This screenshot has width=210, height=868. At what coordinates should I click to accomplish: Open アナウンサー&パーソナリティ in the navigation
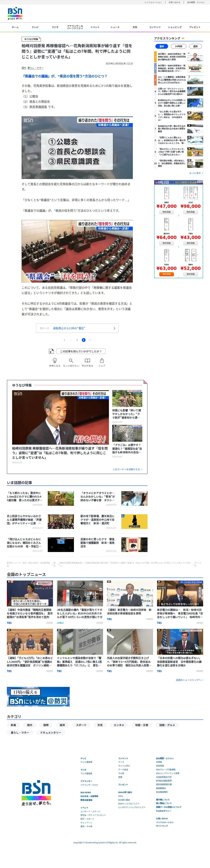click(75, 27)
